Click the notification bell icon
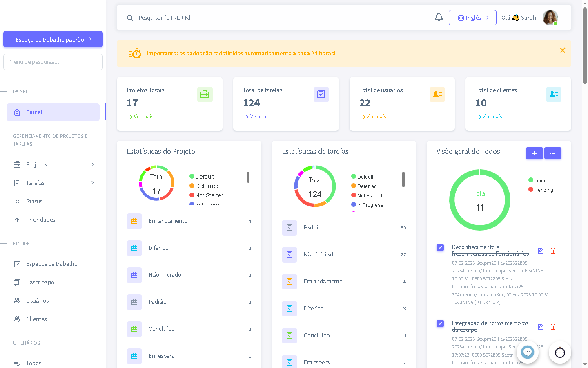 (x=439, y=18)
